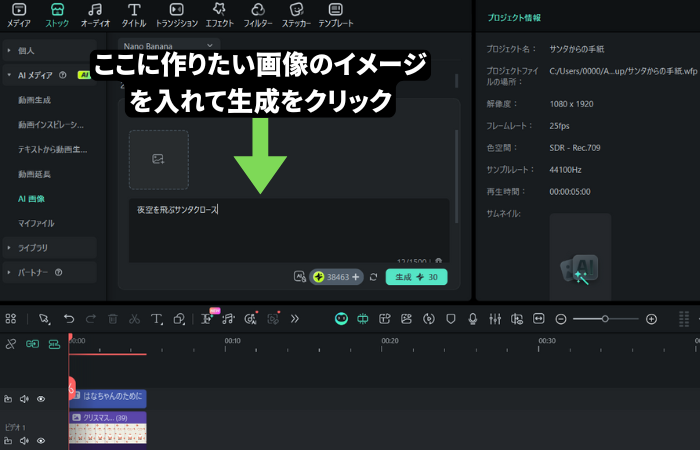Choose the selection arrow tool

(x=44, y=319)
